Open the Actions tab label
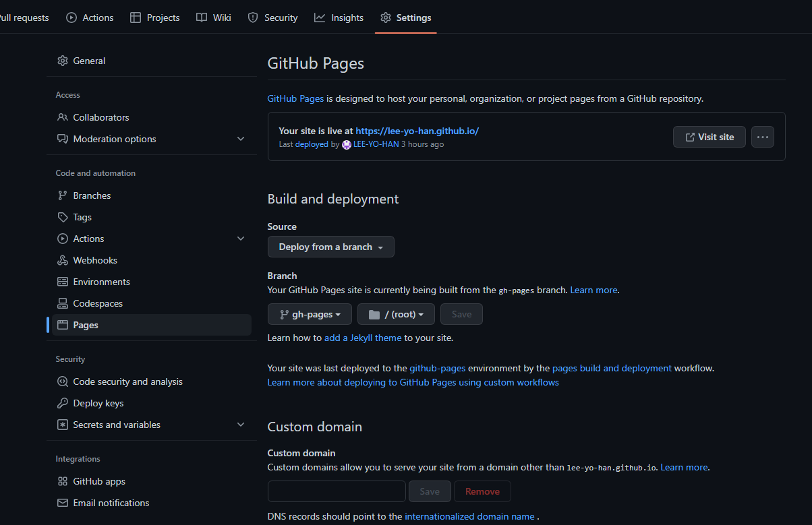 click(98, 18)
